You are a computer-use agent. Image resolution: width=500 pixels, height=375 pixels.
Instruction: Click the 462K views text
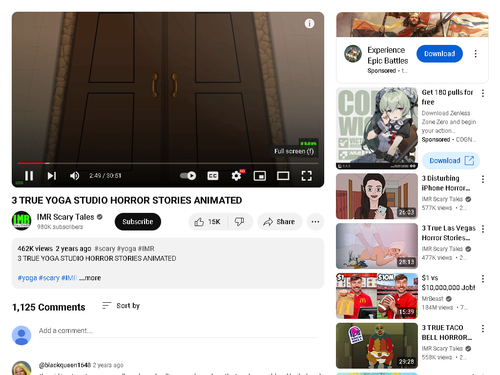[35, 249]
